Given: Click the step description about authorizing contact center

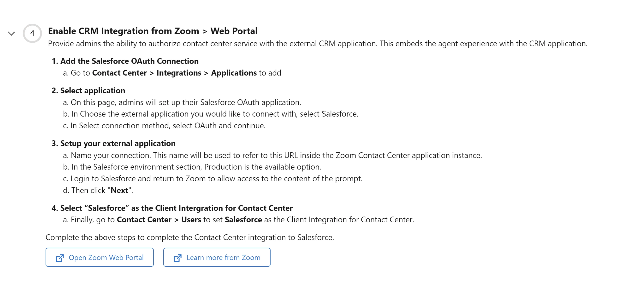Looking at the screenshot, I should click(x=318, y=44).
